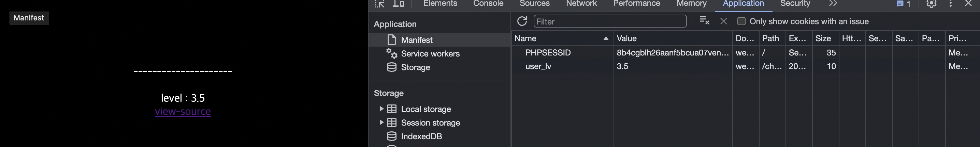The height and width of the screenshot is (147, 980).
Task: Switch to the Network tab
Action: click(581, 3)
